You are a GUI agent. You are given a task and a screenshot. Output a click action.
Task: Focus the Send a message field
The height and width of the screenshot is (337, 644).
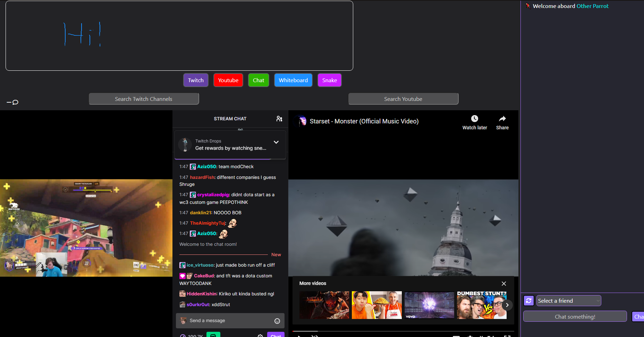tap(230, 321)
